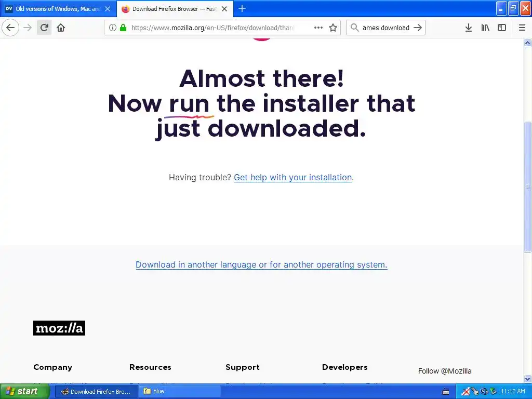
Task: Click the safely remove hardware tray icon
Action: (493, 392)
